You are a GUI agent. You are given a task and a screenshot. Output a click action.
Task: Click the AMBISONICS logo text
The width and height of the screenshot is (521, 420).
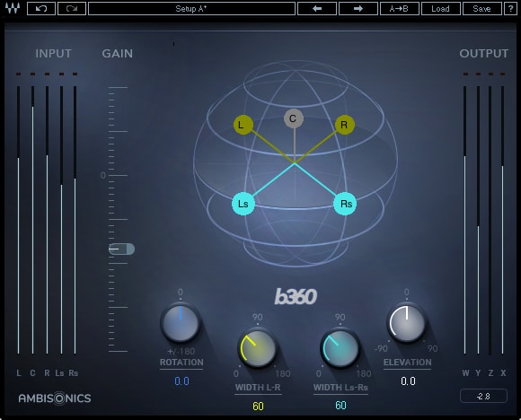point(55,398)
